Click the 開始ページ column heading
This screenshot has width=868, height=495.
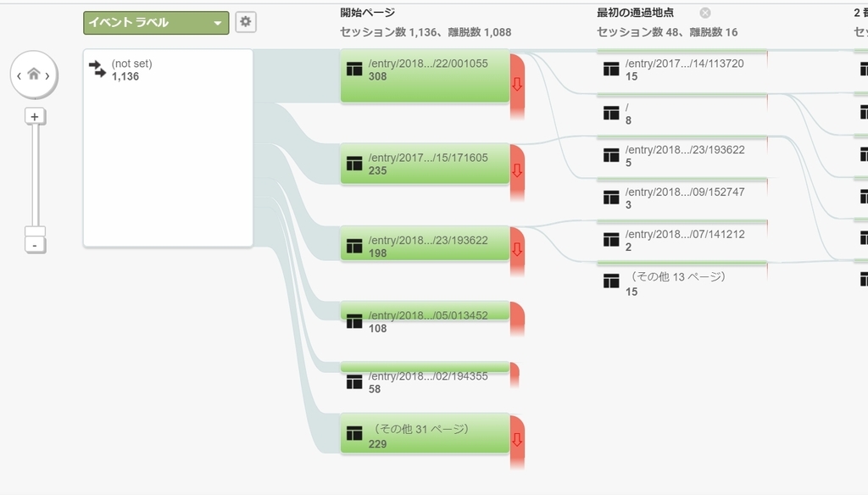coord(368,12)
